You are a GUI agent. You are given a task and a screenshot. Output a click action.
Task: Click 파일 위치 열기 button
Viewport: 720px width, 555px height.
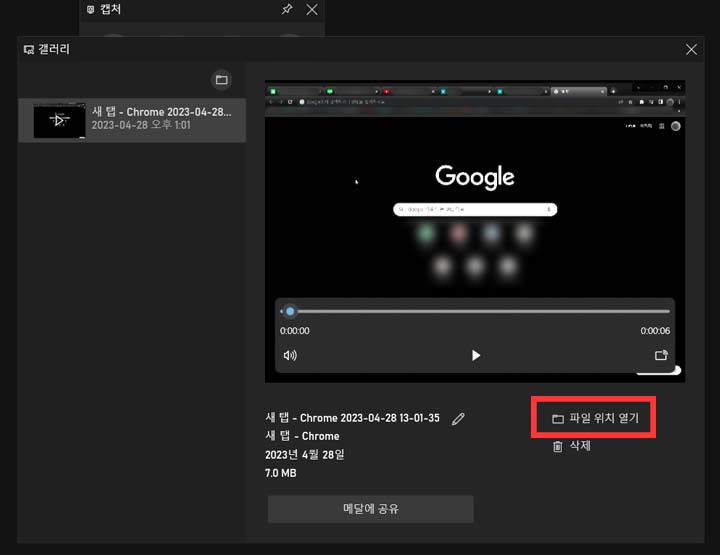pos(595,418)
